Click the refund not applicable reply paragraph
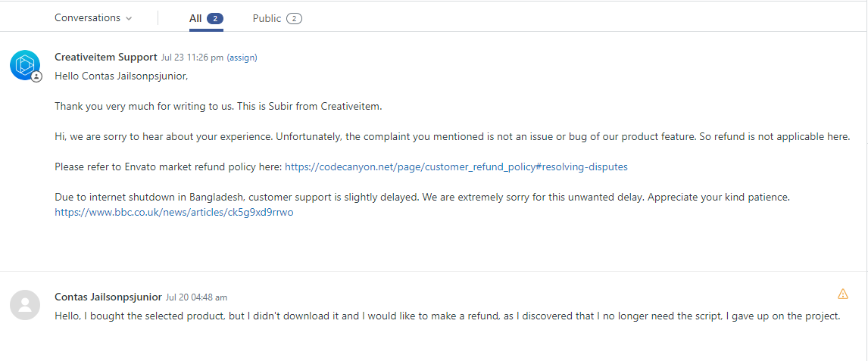 click(451, 136)
